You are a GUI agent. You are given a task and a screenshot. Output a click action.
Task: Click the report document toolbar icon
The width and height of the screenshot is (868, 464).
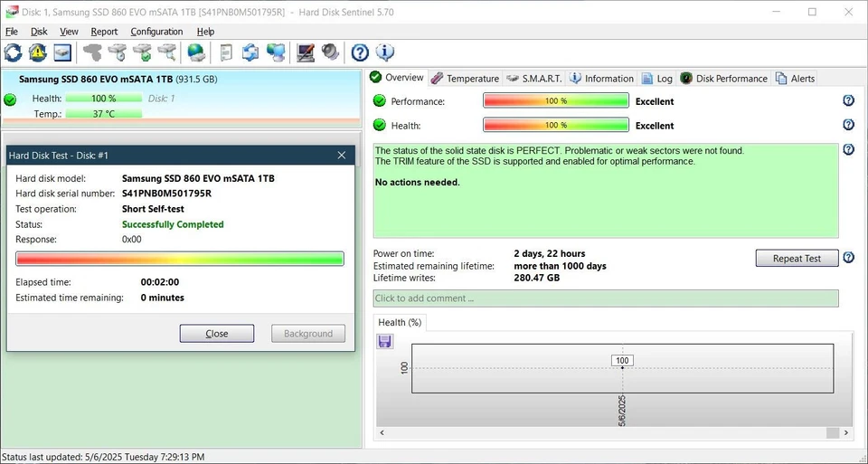click(226, 52)
